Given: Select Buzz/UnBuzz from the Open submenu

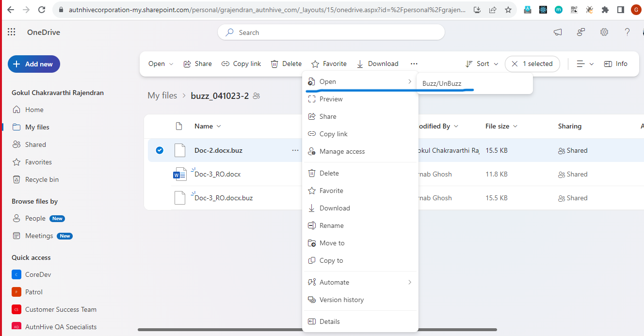Looking at the screenshot, I should [442, 83].
